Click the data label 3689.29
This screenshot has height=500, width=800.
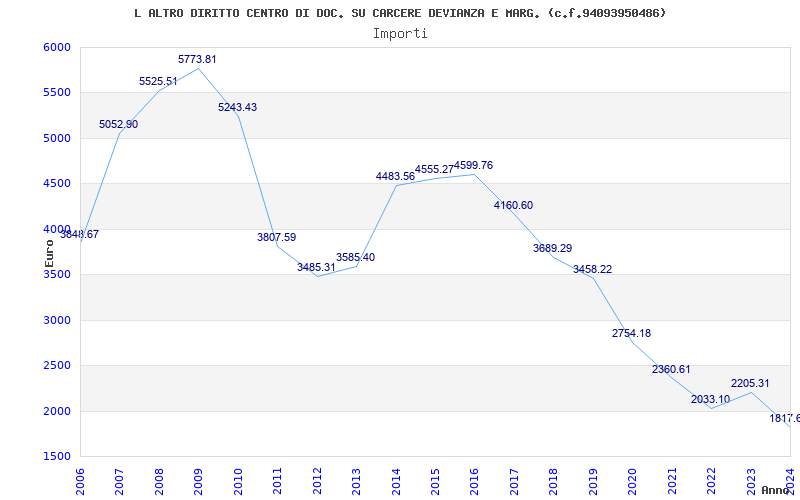tap(553, 248)
